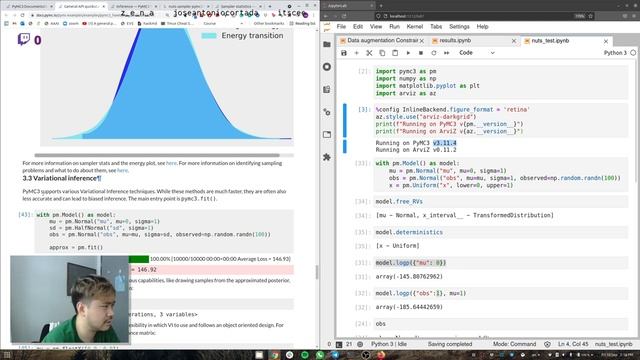The width and height of the screenshot is (640, 360).
Task: Paste cells from clipboard in JupyterLab toolbar
Action: tap(395, 53)
